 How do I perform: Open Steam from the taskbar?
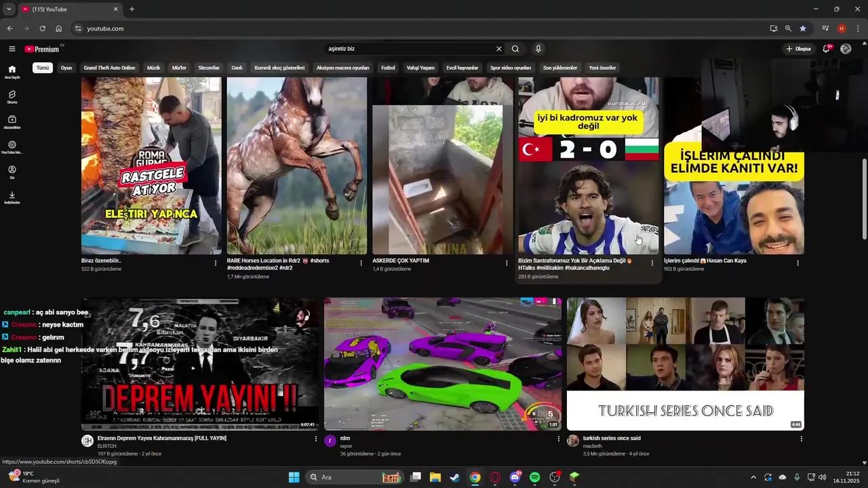click(x=455, y=477)
